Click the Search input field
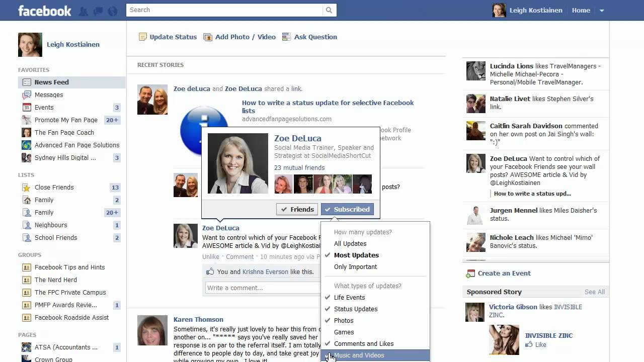 [x=224, y=10]
